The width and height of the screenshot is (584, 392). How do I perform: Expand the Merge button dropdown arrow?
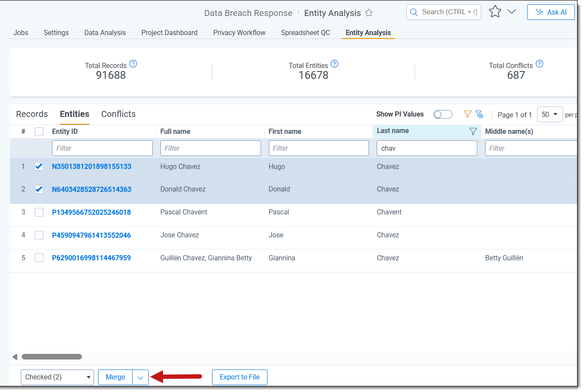pyautogui.click(x=140, y=378)
